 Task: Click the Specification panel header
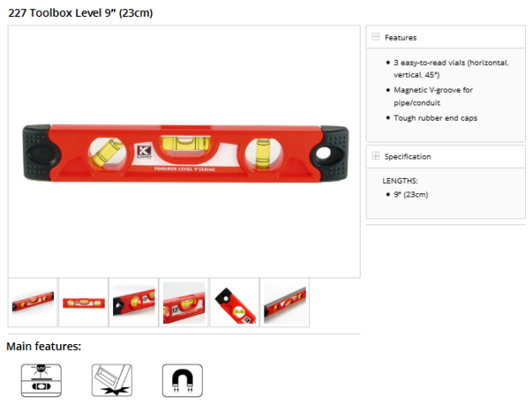[446, 156]
